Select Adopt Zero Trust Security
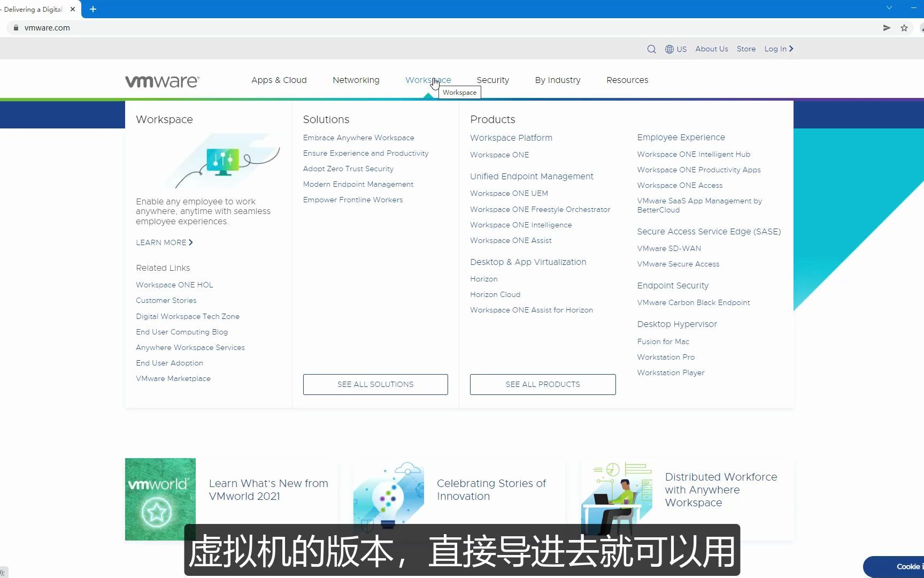Viewport: 924px width, 578px height. coord(348,169)
